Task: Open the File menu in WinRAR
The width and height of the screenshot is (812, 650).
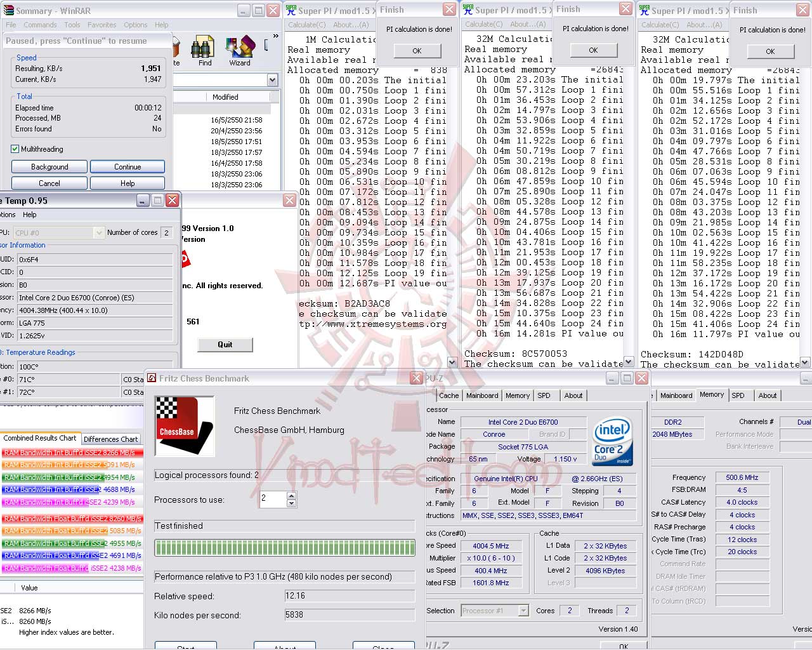Action: tap(11, 25)
